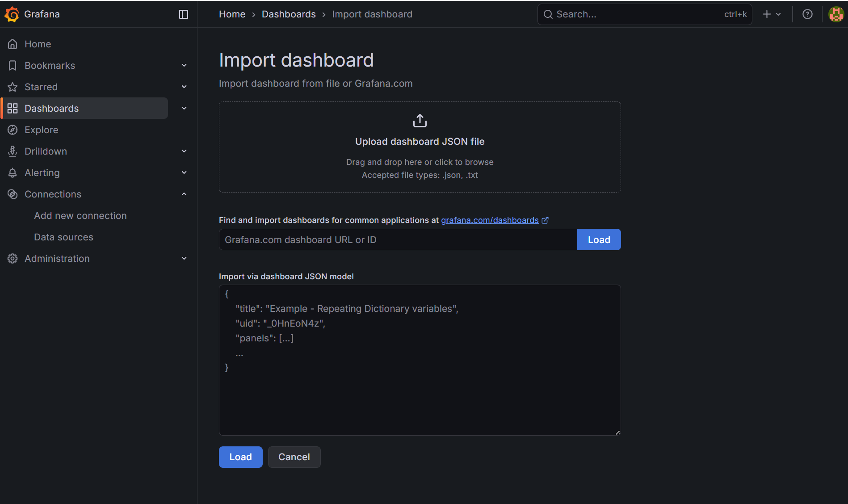Image resolution: width=848 pixels, height=504 pixels.
Task: Open the New dropdown arrow in header
Action: point(778,14)
